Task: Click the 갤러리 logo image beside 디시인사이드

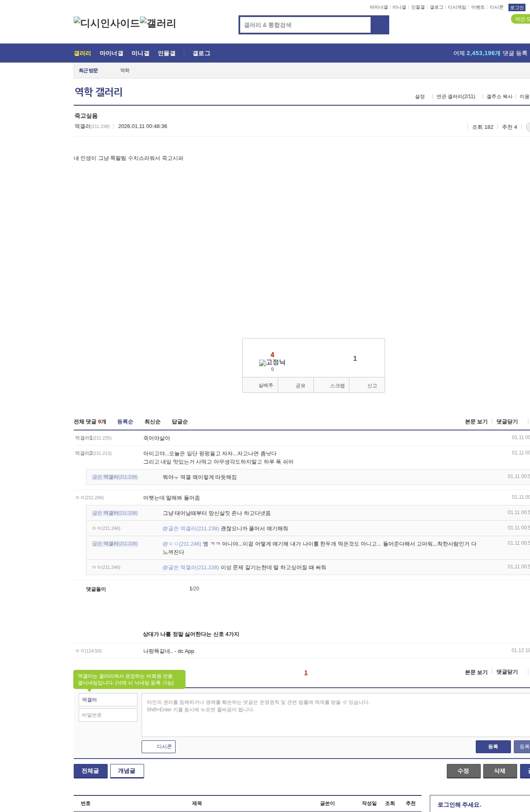Action: point(158,23)
